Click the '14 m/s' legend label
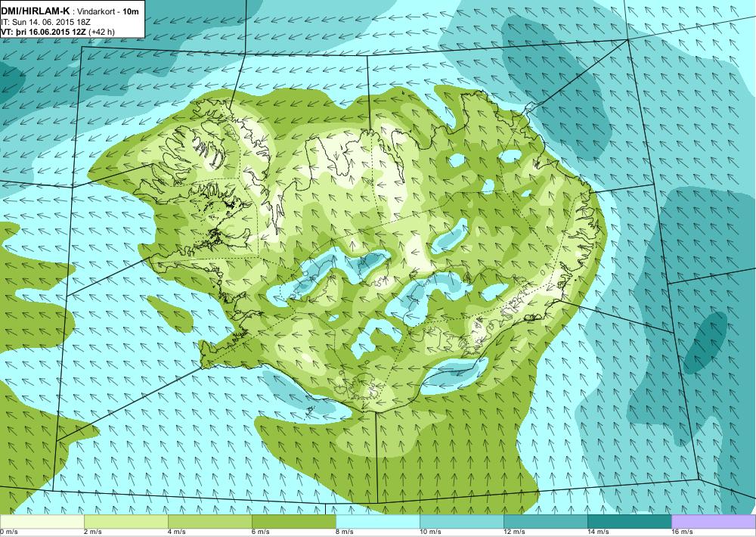The image size is (756, 537). (x=598, y=532)
